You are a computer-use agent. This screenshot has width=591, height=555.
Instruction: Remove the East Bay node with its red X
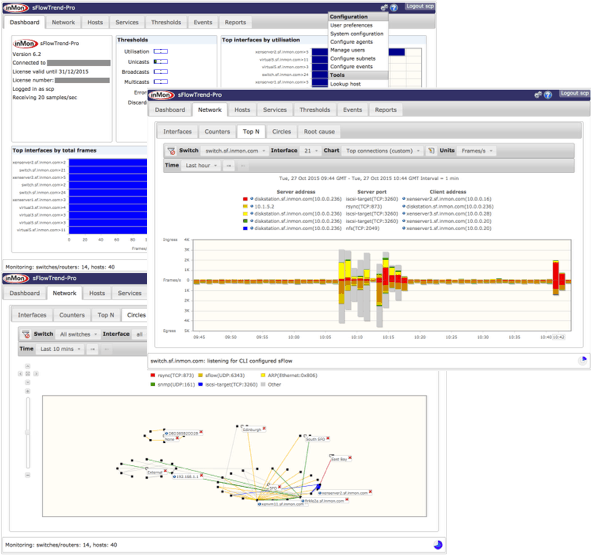coord(350,458)
